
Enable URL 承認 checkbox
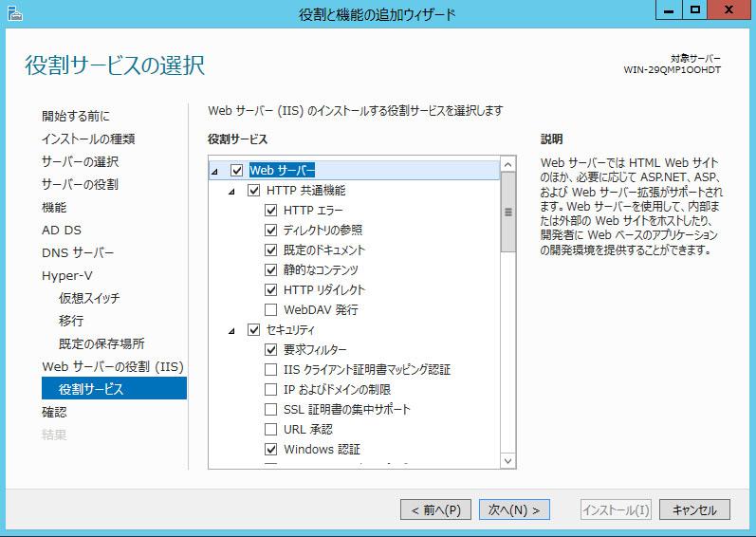pyautogui.click(x=271, y=429)
